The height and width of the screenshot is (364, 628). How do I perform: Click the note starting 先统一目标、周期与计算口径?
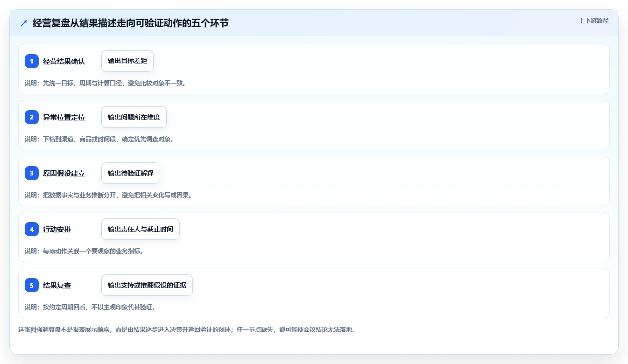coord(106,83)
